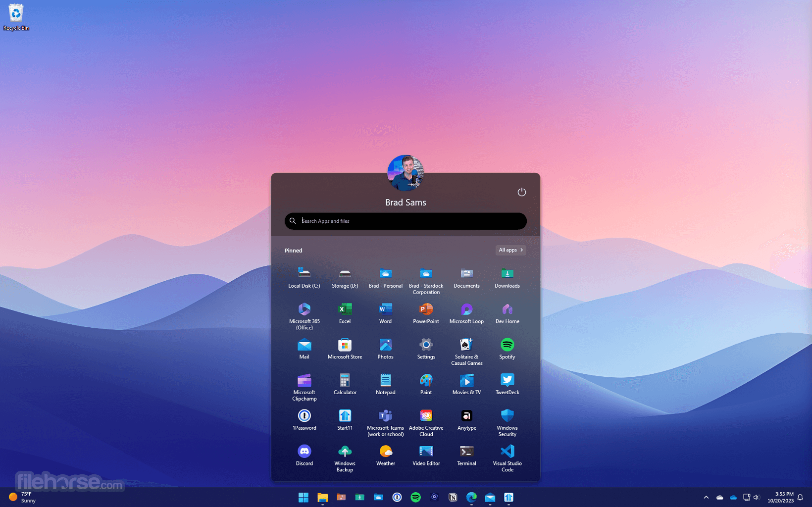Open File Explorer from the taskbar
Viewport: 812px width, 507px height.
[322, 497]
